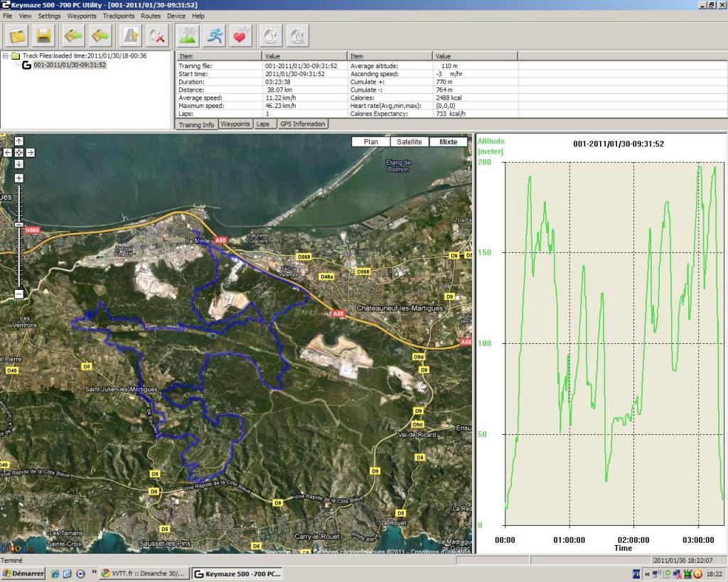This screenshot has height=582, width=728.
Task: Click the FR language indicator in system tray
Action: click(x=636, y=574)
